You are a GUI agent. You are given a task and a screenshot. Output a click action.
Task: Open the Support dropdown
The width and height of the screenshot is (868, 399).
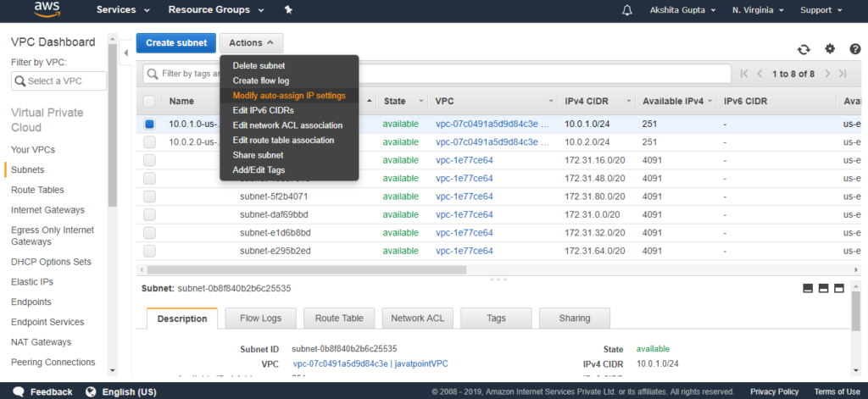click(821, 10)
